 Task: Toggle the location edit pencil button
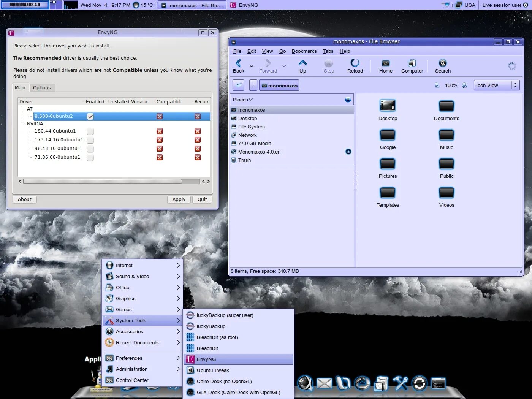point(238,85)
